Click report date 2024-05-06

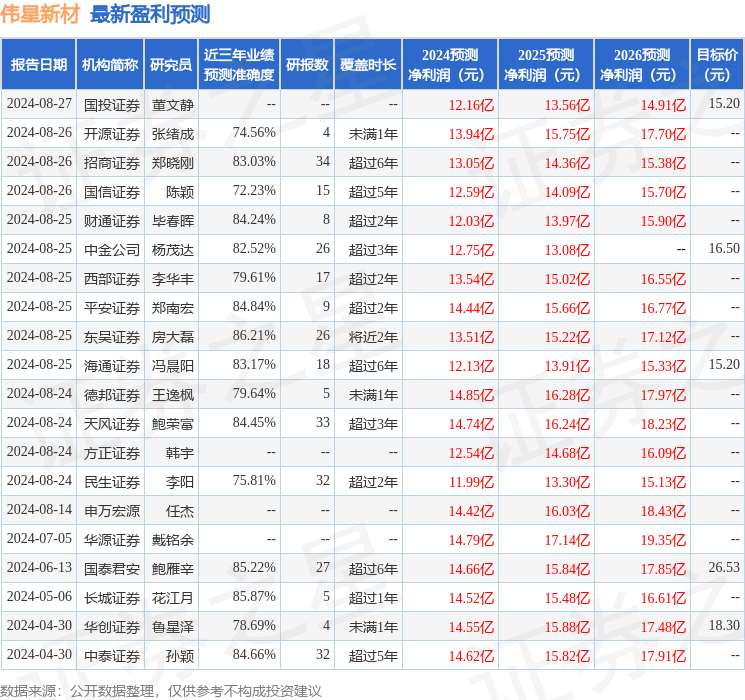pos(39,596)
